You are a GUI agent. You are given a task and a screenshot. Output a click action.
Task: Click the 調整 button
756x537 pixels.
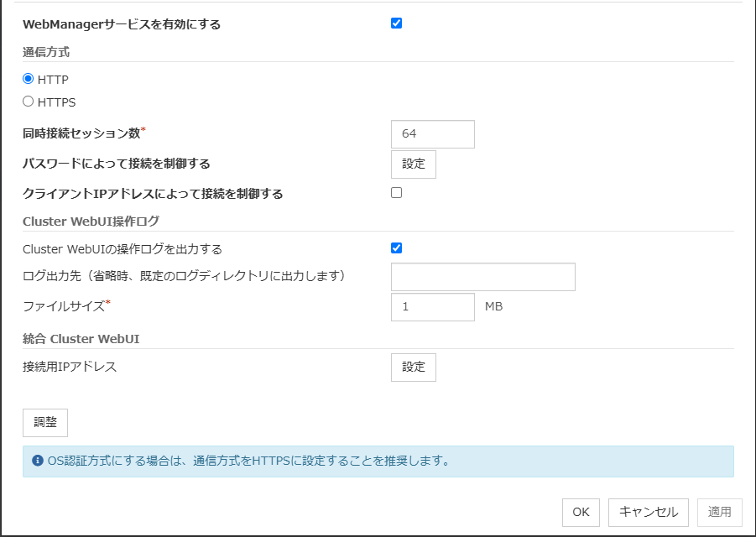coord(44,422)
